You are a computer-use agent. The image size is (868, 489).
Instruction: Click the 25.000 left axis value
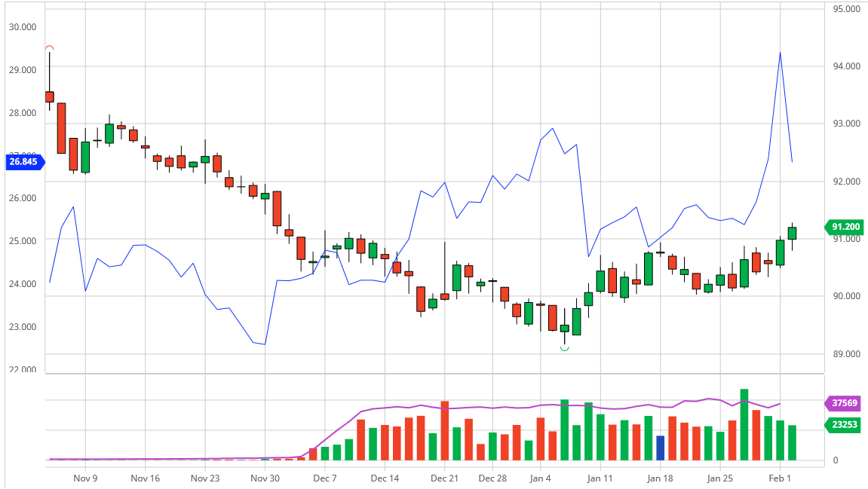click(x=23, y=240)
